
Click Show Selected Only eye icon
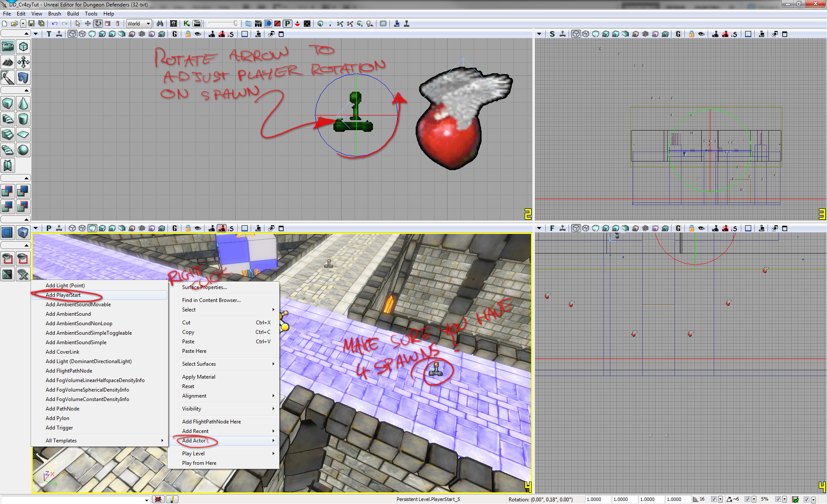click(x=8, y=258)
